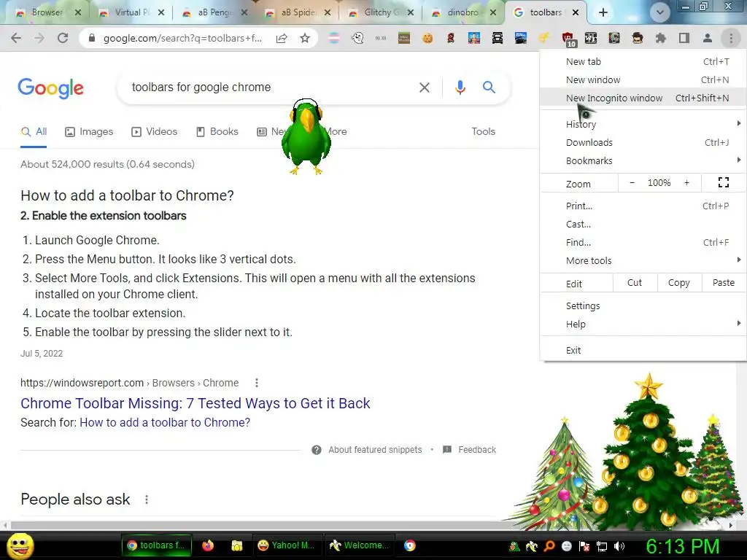
Task: Decrease zoom with minus button
Action: click(632, 182)
